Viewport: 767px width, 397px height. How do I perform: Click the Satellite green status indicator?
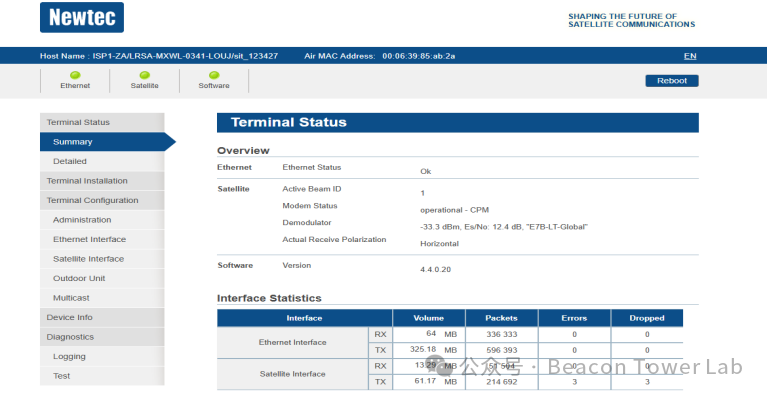[x=144, y=75]
